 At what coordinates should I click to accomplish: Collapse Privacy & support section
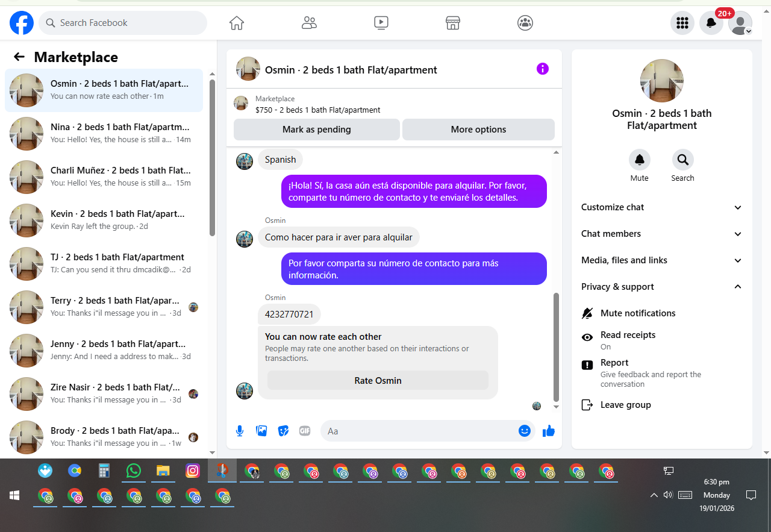point(662,287)
